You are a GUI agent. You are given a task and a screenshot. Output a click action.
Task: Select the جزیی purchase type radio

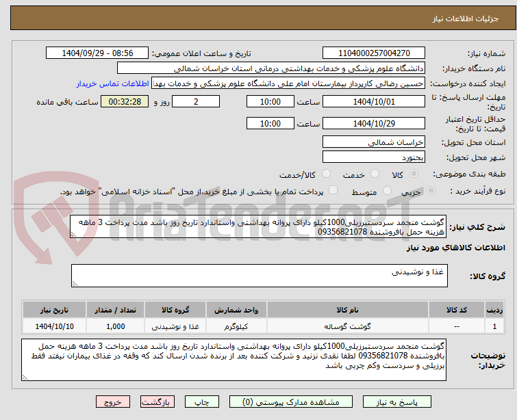click(x=431, y=191)
